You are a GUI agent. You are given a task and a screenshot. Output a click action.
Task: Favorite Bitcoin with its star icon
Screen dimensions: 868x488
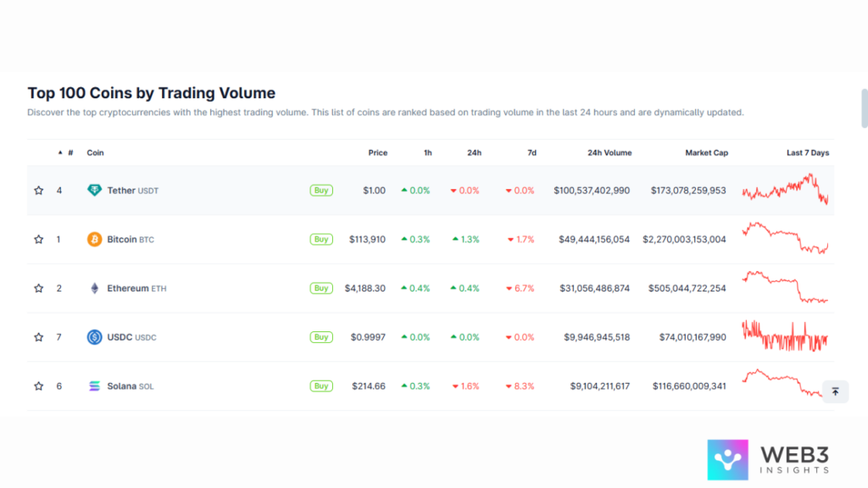(x=39, y=240)
